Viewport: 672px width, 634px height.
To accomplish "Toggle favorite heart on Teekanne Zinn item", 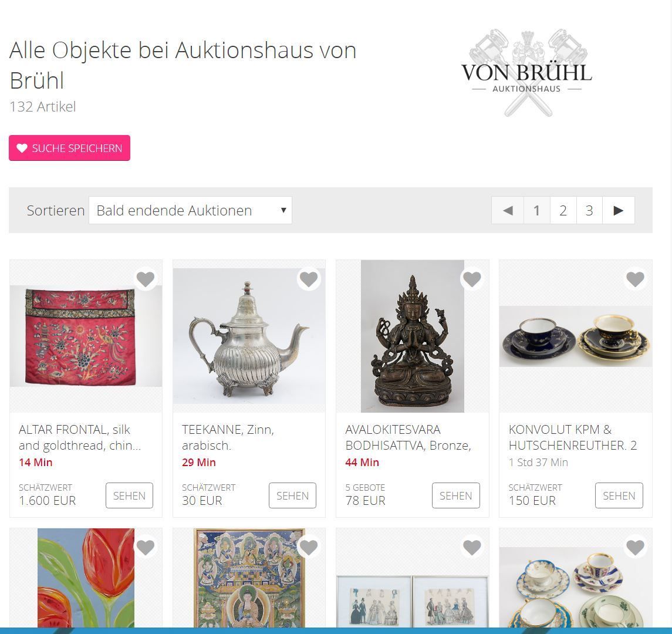I will coord(309,279).
